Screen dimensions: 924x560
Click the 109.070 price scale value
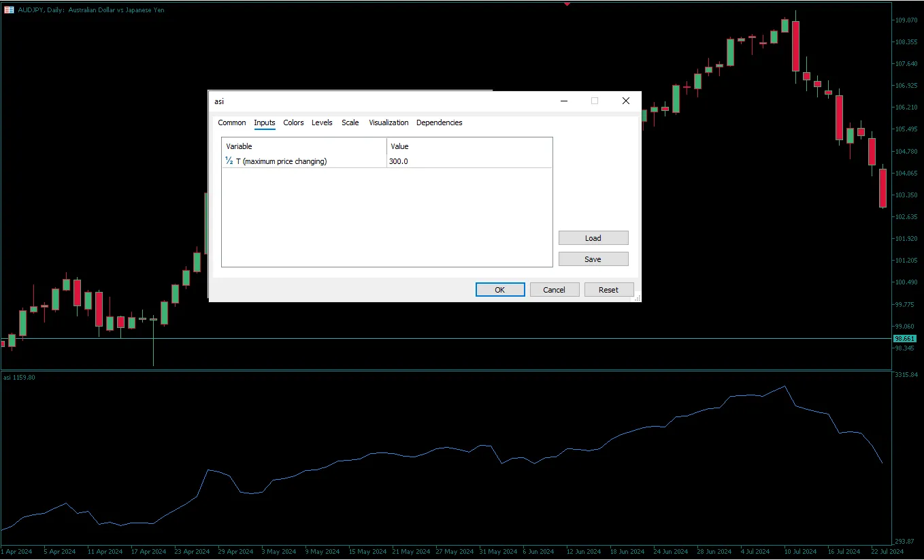(x=905, y=20)
